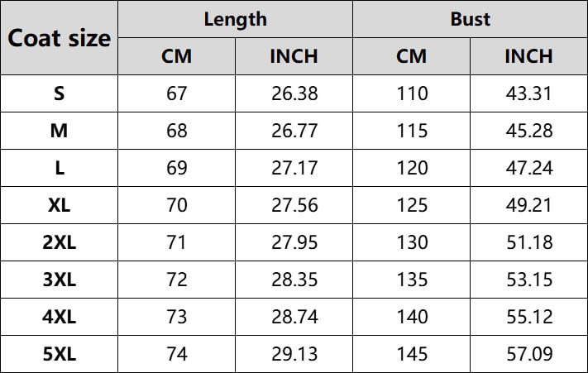Click the 2XL size label

[59, 242]
